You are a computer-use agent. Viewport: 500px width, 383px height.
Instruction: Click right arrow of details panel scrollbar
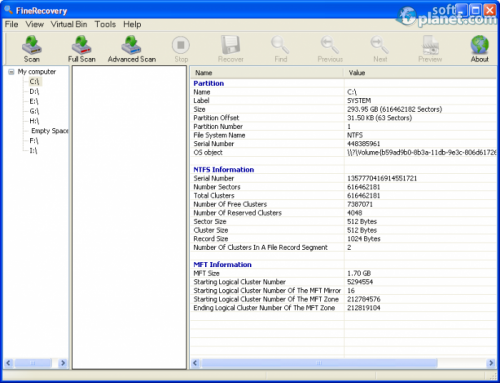(x=491, y=363)
